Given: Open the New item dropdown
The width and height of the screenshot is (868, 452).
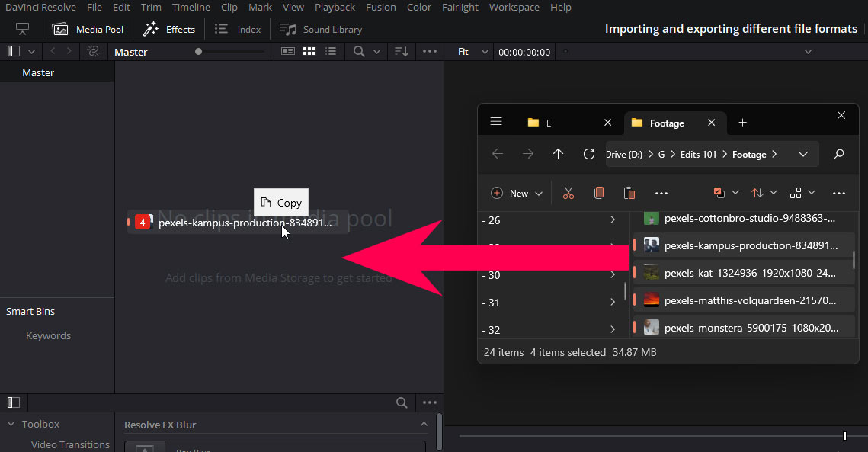Looking at the screenshot, I should click(517, 193).
